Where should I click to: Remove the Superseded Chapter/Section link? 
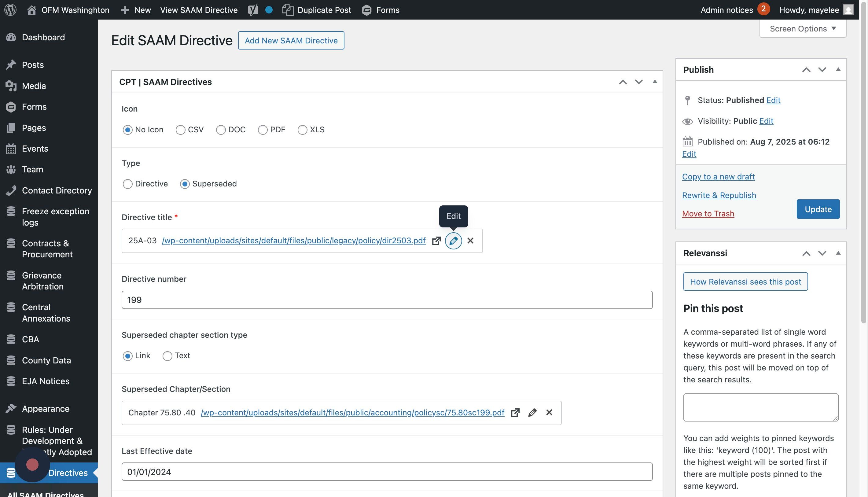point(549,413)
